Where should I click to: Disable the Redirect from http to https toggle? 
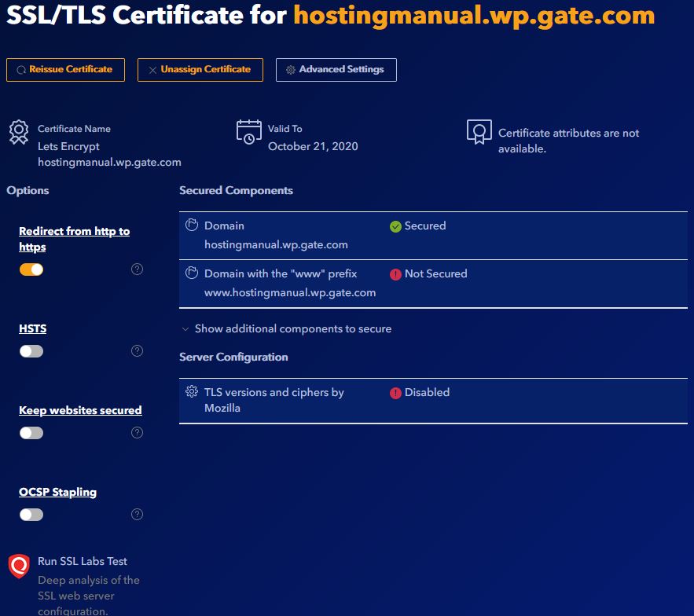(31, 269)
